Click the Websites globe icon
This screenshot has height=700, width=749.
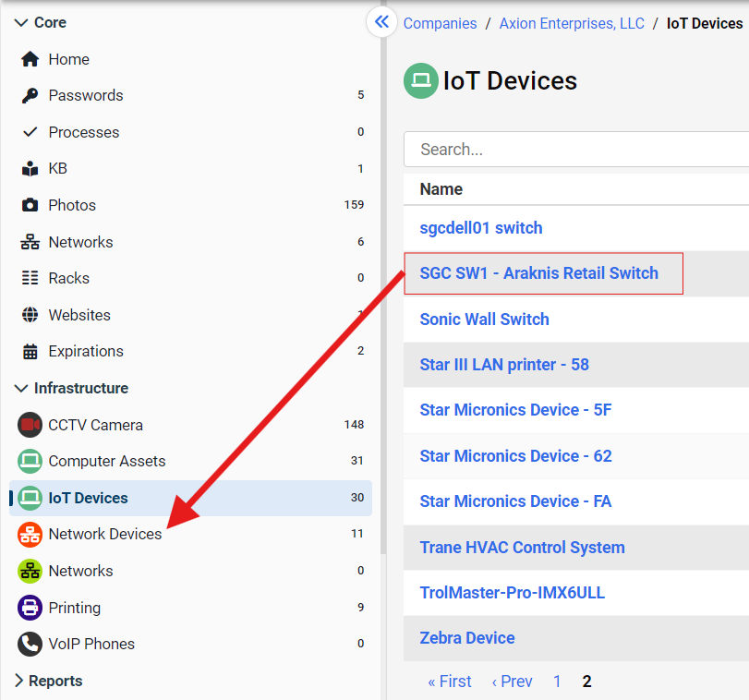(30, 315)
